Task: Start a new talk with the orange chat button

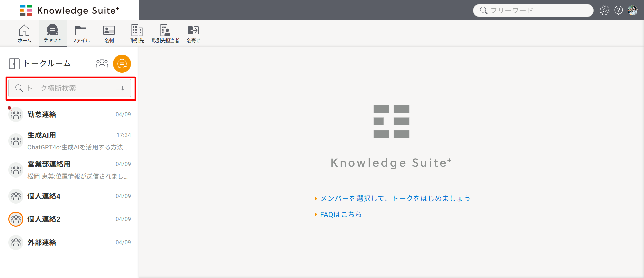Action: [x=122, y=64]
